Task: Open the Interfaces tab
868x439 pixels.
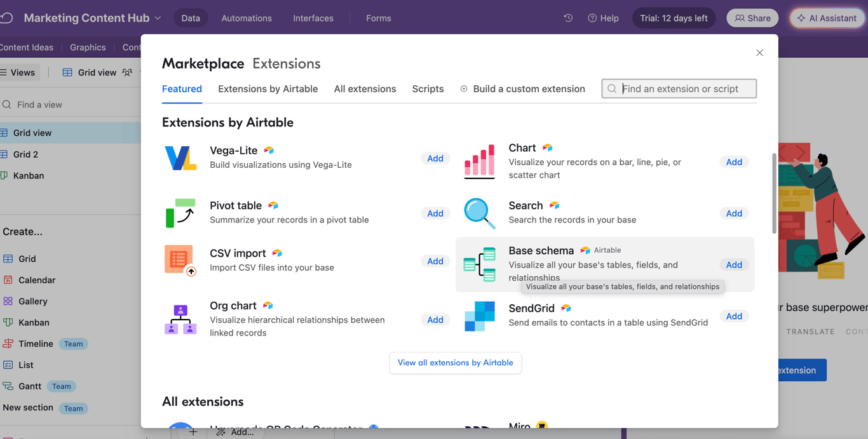Action: 313,18
